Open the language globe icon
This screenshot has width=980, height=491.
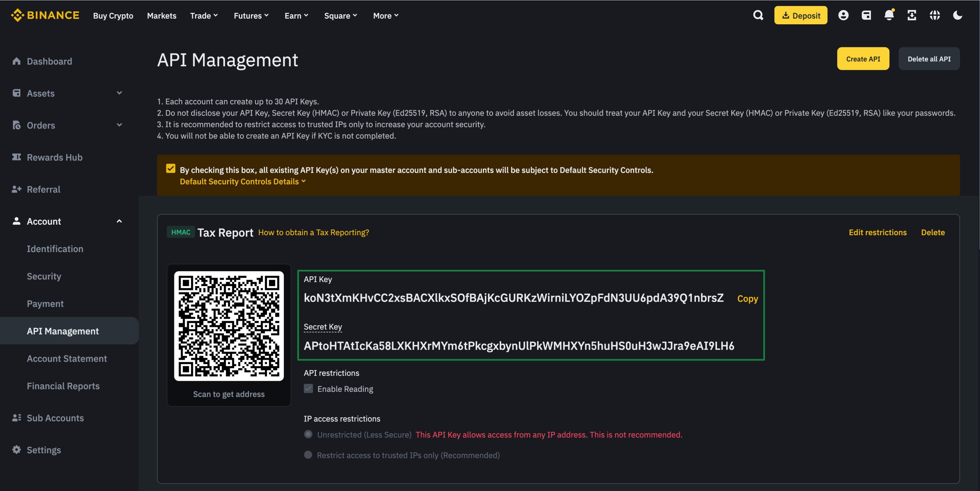(934, 15)
